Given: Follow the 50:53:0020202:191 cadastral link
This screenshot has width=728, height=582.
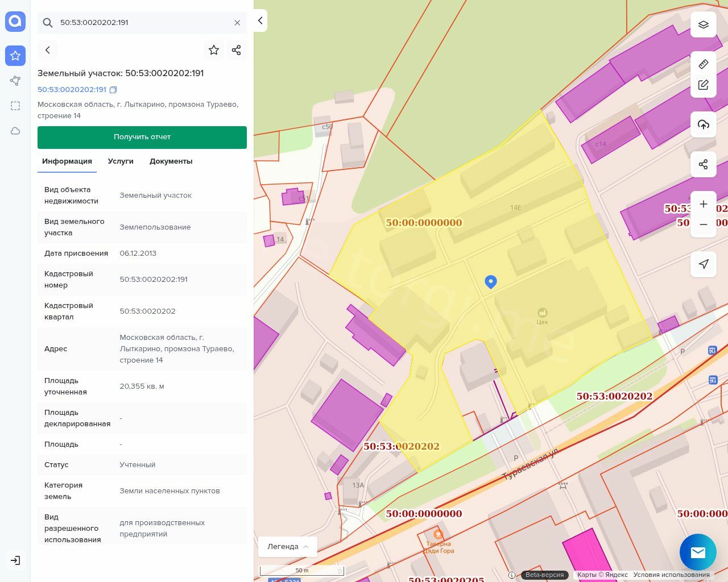Looking at the screenshot, I should coord(72,90).
